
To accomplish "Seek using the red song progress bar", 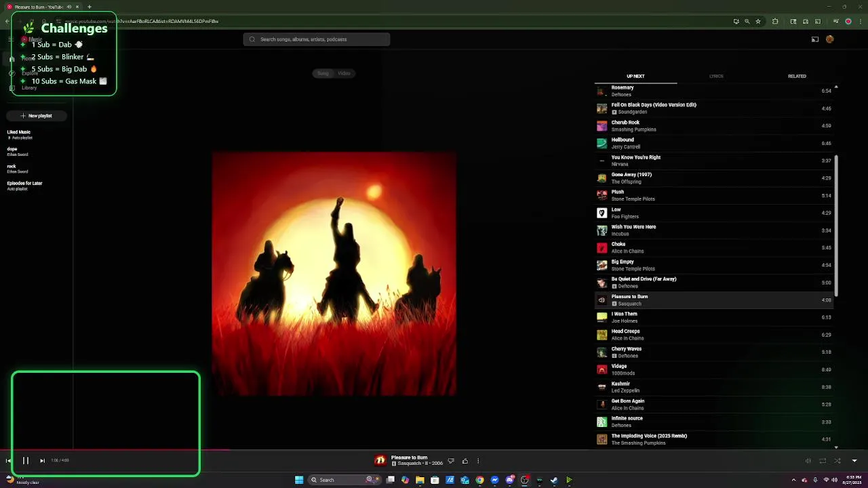I will pos(115,449).
